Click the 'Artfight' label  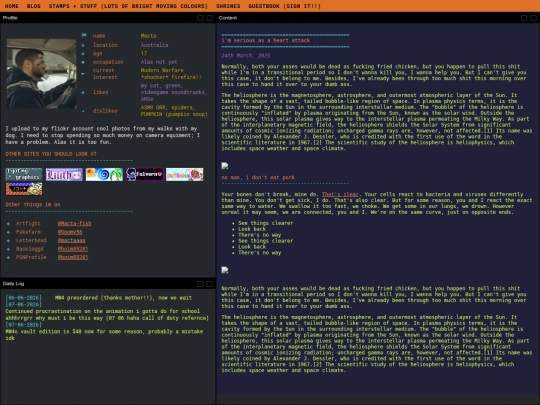point(28,224)
